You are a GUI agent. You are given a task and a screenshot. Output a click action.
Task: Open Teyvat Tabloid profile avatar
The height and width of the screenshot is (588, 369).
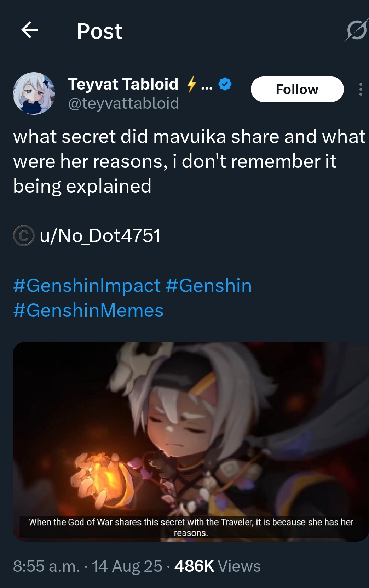pyautogui.click(x=34, y=93)
